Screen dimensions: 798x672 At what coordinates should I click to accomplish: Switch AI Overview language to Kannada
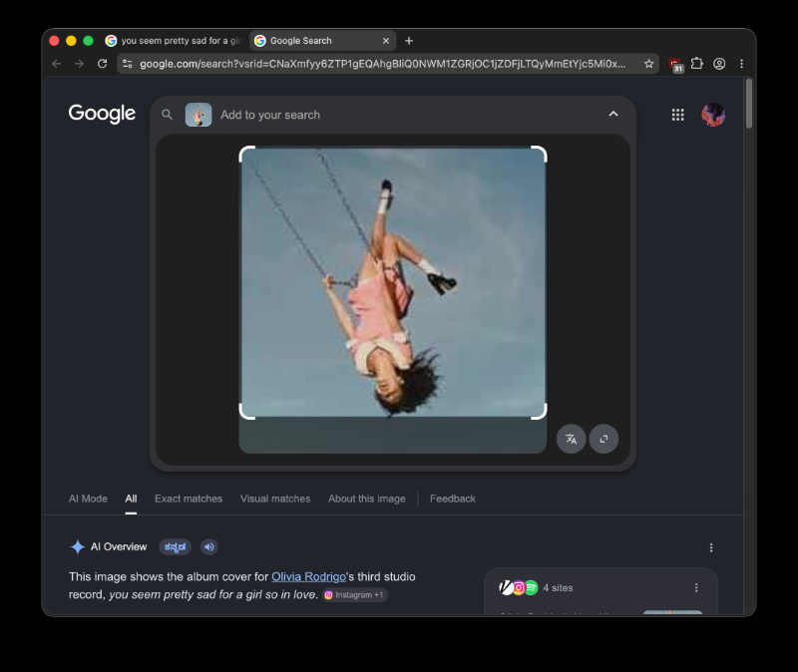pos(176,546)
